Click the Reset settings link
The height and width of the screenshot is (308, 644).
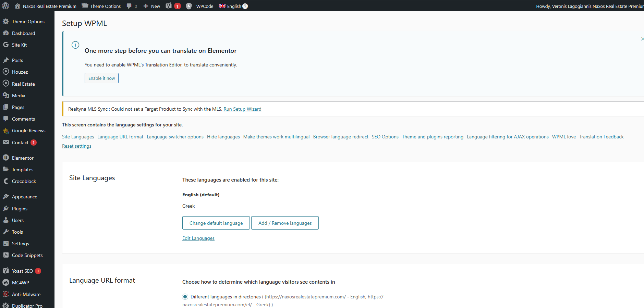tap(77, 146)
